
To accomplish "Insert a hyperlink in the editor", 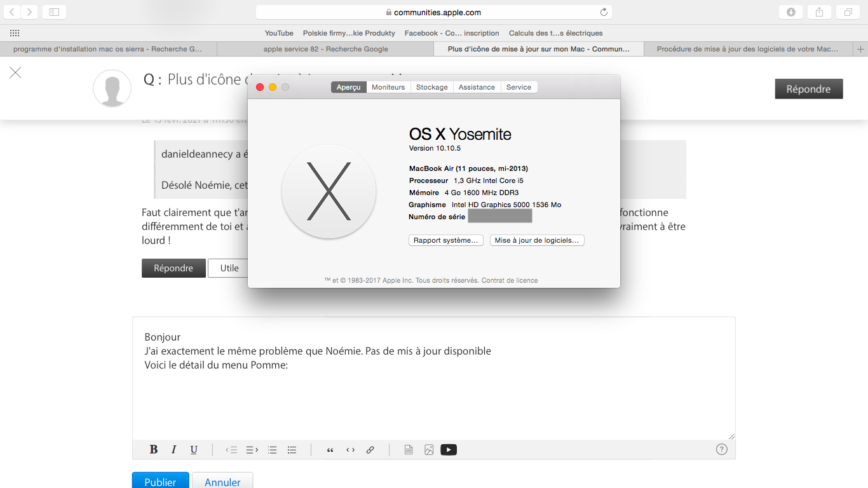I will tap(370, 450).
